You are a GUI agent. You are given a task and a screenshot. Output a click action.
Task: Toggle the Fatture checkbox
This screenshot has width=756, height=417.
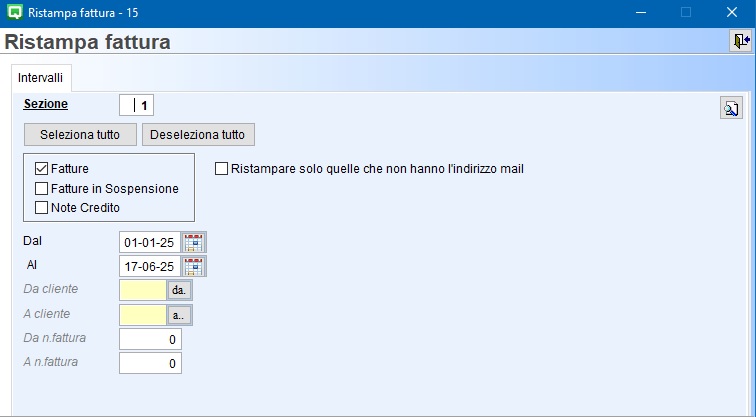pyautogui.click(x=41, y=169)
